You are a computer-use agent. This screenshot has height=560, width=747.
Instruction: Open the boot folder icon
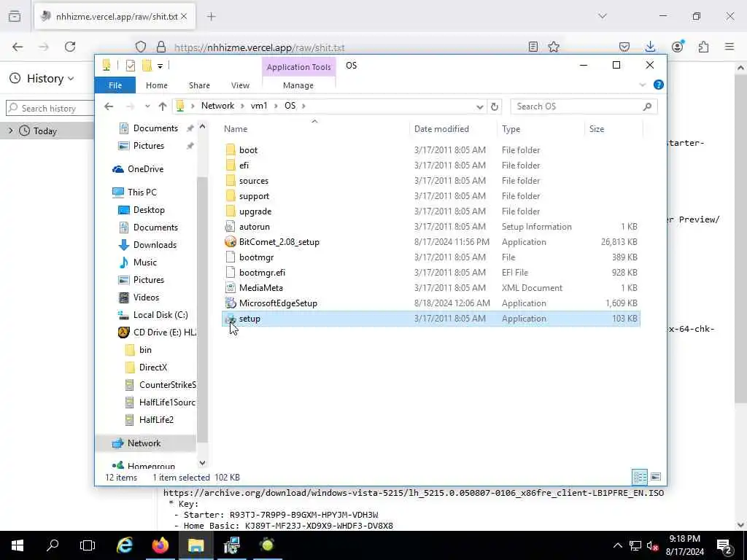point(231,150)
